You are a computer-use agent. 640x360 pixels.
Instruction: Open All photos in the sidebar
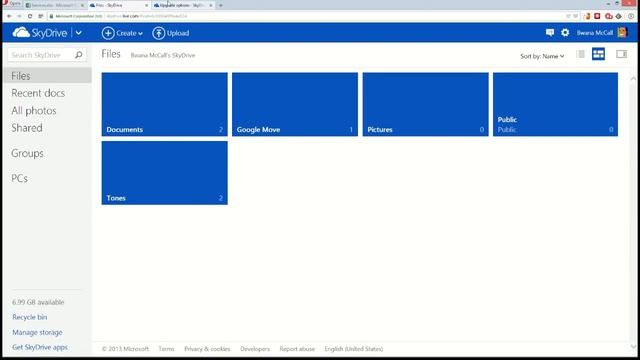(x=34, y=111)
